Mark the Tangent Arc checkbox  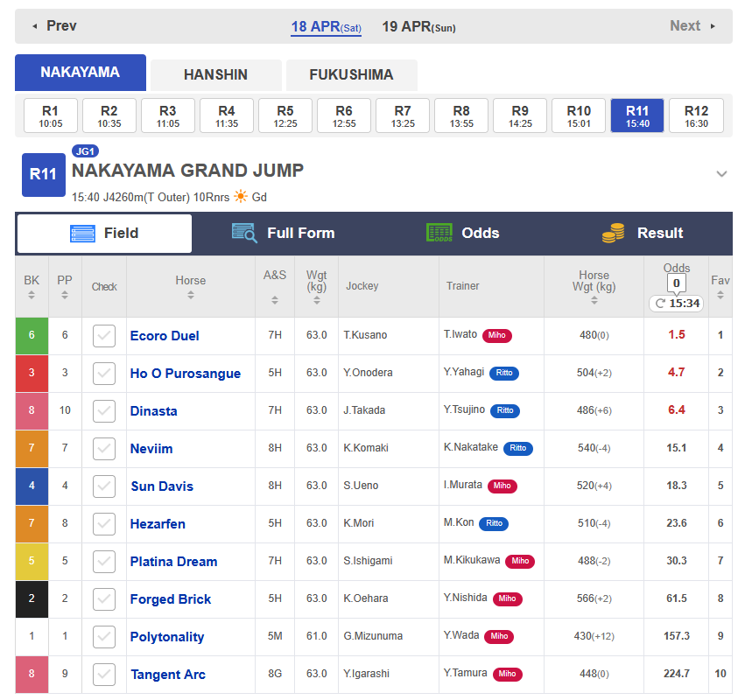104,675
